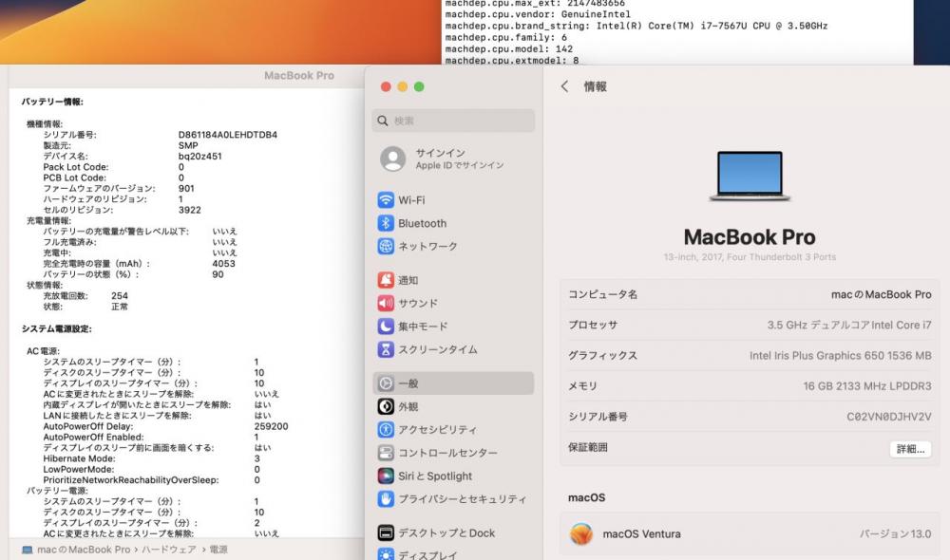
Task: Click cycle count value 254
Action: [x=120, y=295]
